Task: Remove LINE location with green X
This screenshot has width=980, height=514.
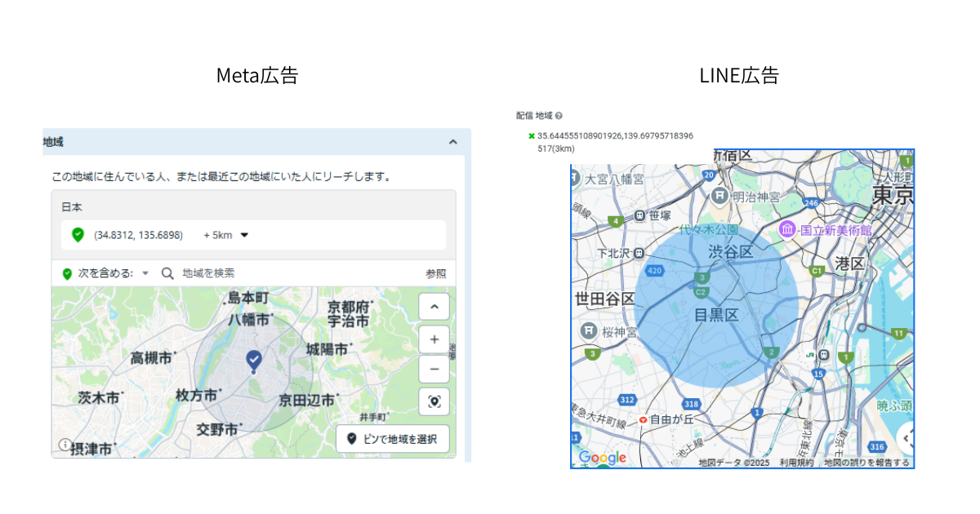Action: pos(532,136)
